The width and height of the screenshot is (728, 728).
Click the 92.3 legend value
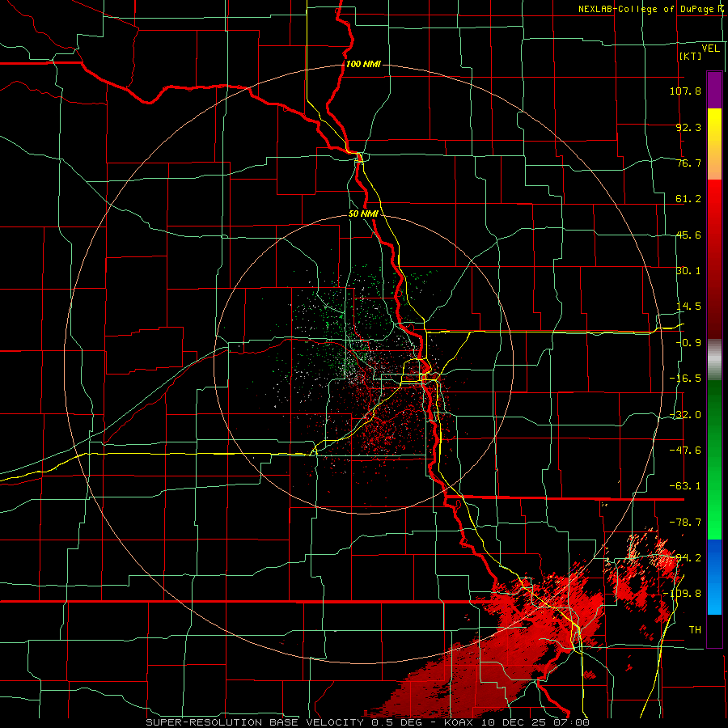click(688, 127)
